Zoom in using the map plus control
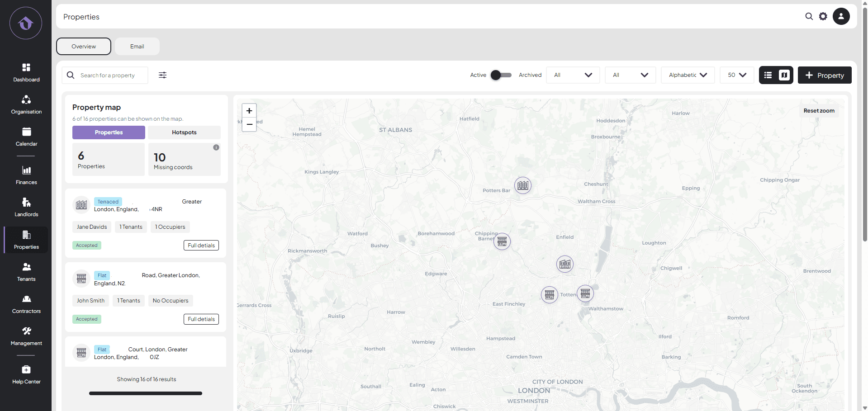The height and width of the screenshot is (411, 868). pos(249,110)
